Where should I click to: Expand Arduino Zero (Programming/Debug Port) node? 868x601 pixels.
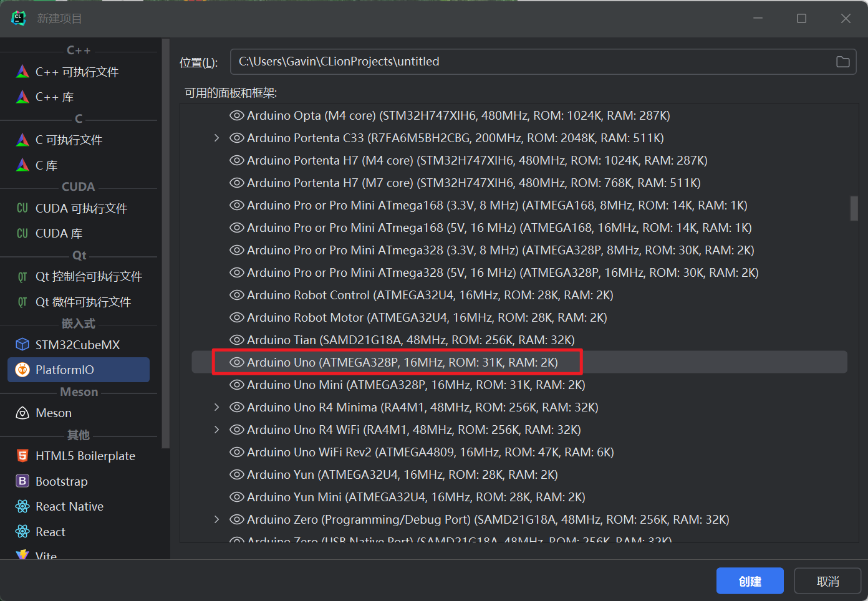click(216, 519)
